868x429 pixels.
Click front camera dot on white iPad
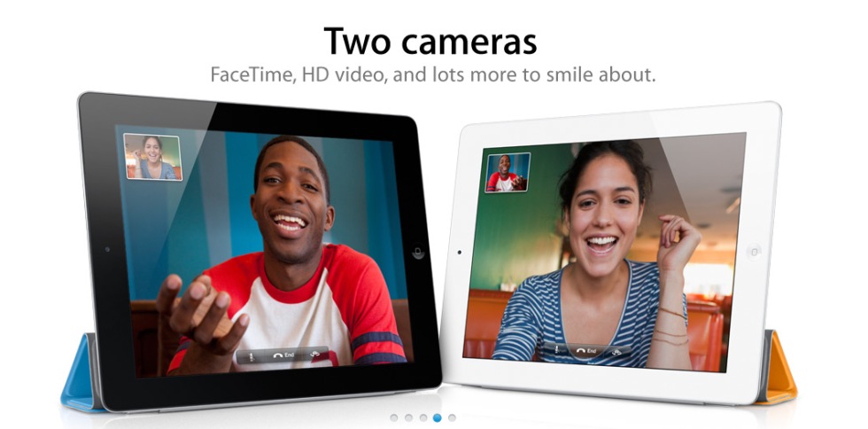coord(460,253)
